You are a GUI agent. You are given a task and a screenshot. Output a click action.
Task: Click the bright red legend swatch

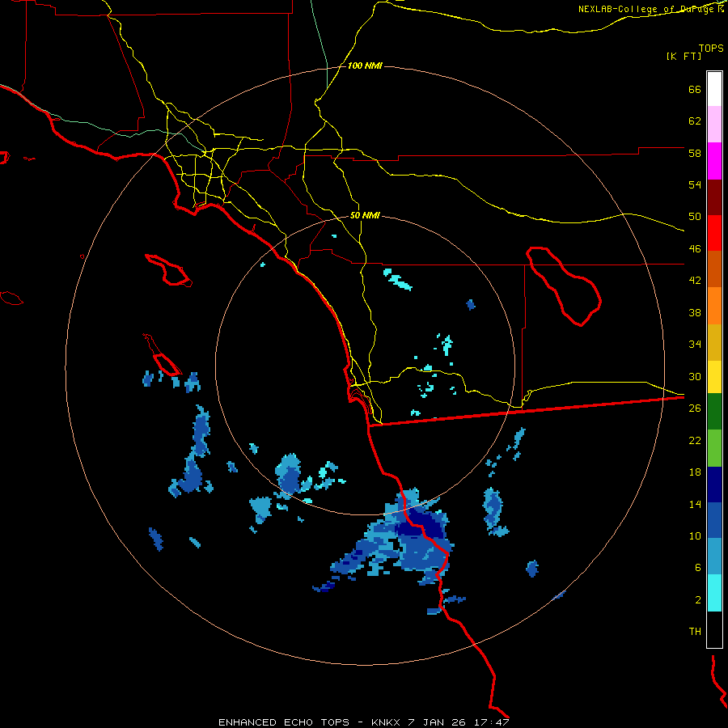coord(714,233)
